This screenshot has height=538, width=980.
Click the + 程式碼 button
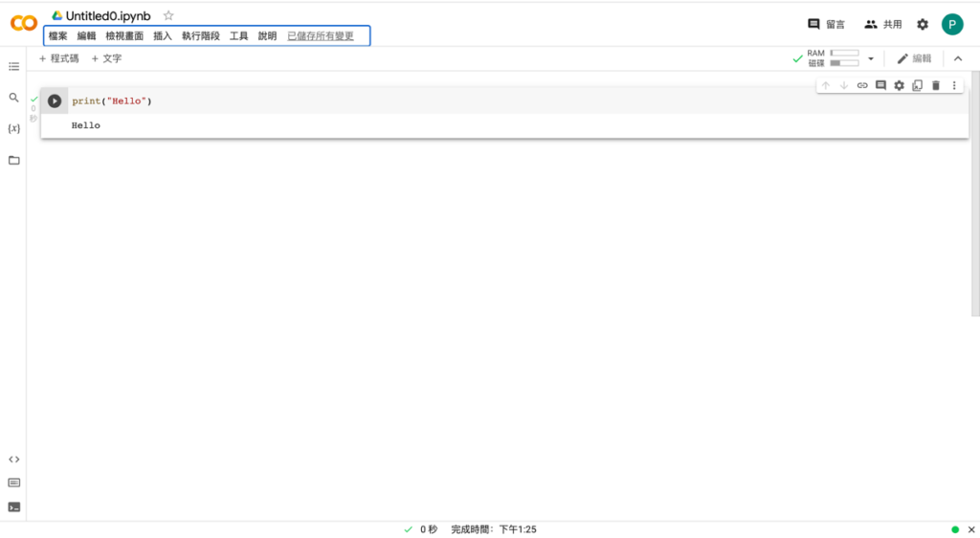[x=59, y=58]
